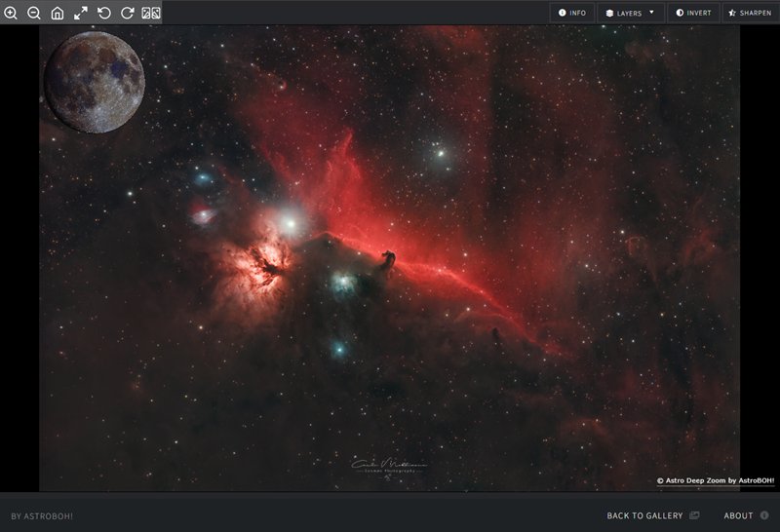This screenshot has height=532, width=780.
Task: Toggle full page view arrows
Action: point(81,13)
